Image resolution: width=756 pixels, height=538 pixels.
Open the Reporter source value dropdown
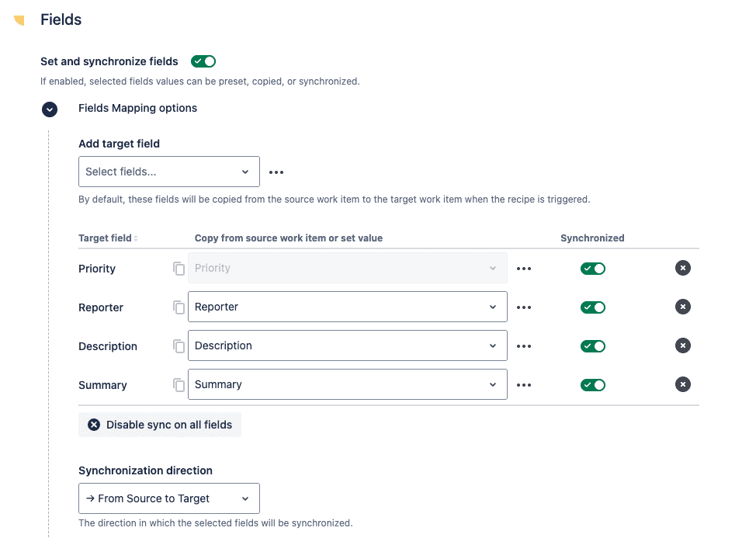tap(347, 307)
